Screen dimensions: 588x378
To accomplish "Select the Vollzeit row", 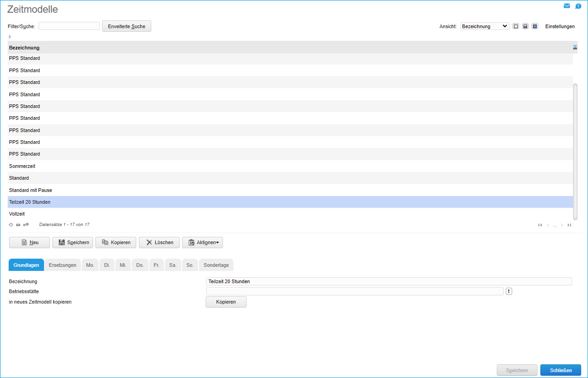I will point(290,214).
